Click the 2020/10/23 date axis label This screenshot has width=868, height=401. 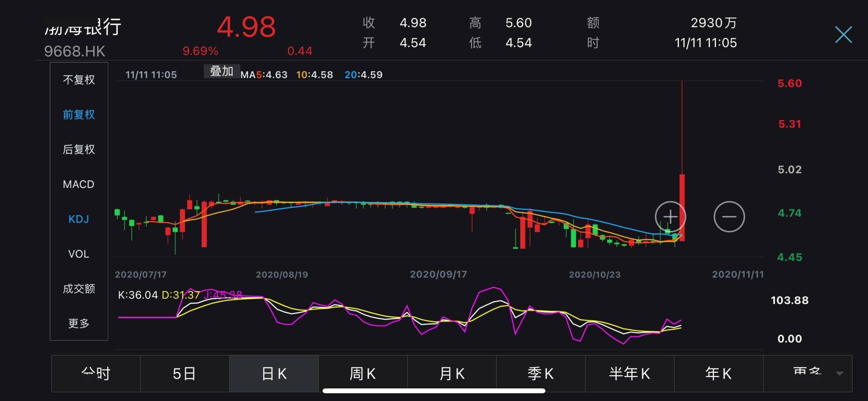click(x=595, y=275)
